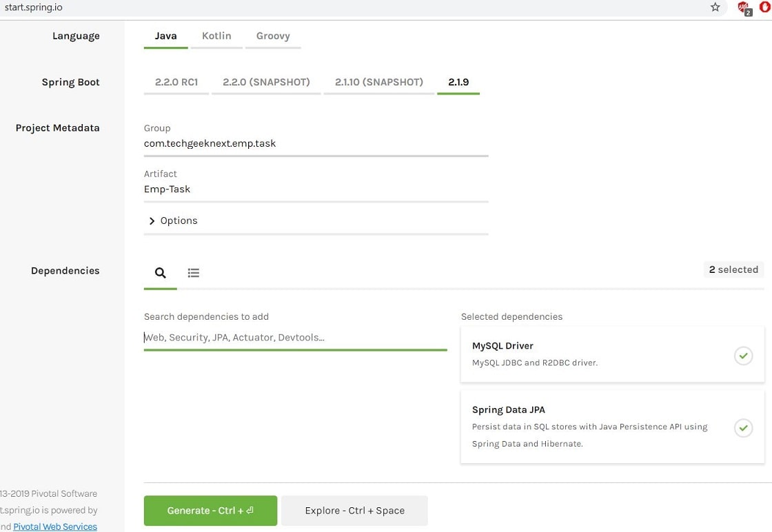Expand the Options section

[173, 221]
